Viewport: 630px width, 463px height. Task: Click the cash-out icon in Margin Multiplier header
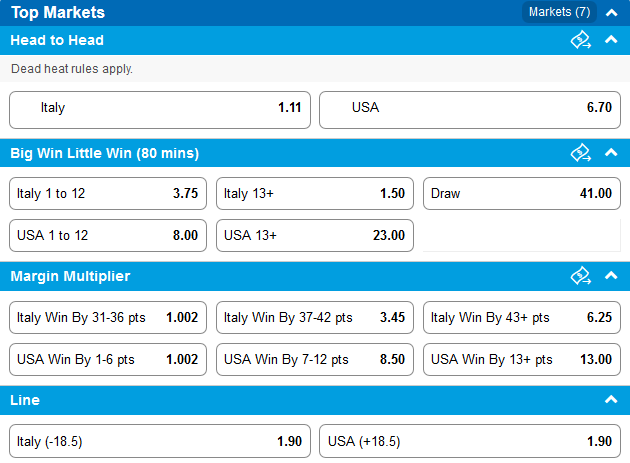point(581,276)
